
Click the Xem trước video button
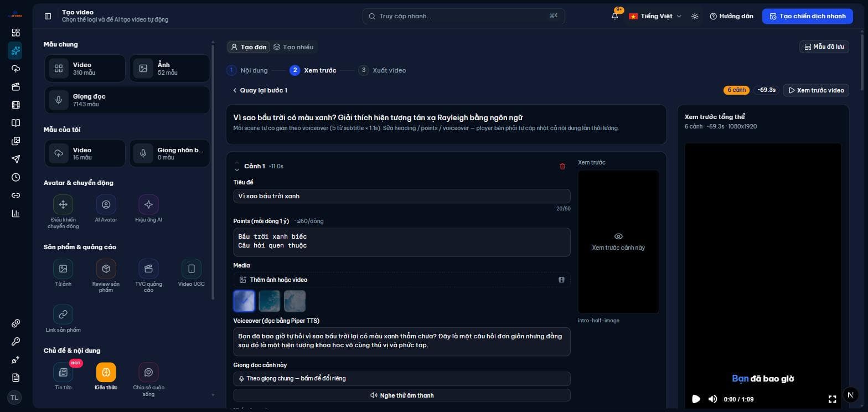click(816, 90)
